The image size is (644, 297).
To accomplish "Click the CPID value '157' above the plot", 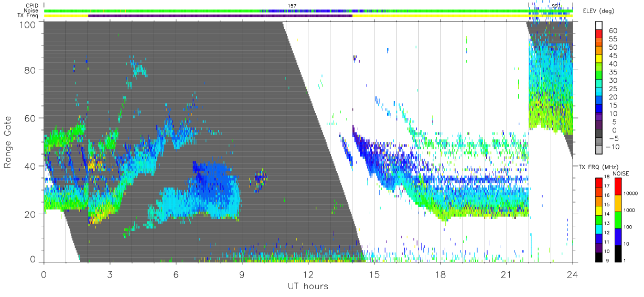I will tap(292, 6).
